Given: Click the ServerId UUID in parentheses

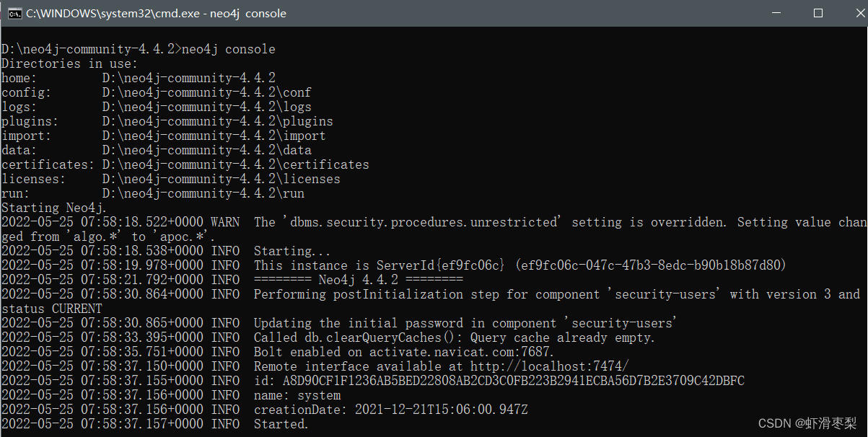Looking at the screenshot, I should click(651, 265).
